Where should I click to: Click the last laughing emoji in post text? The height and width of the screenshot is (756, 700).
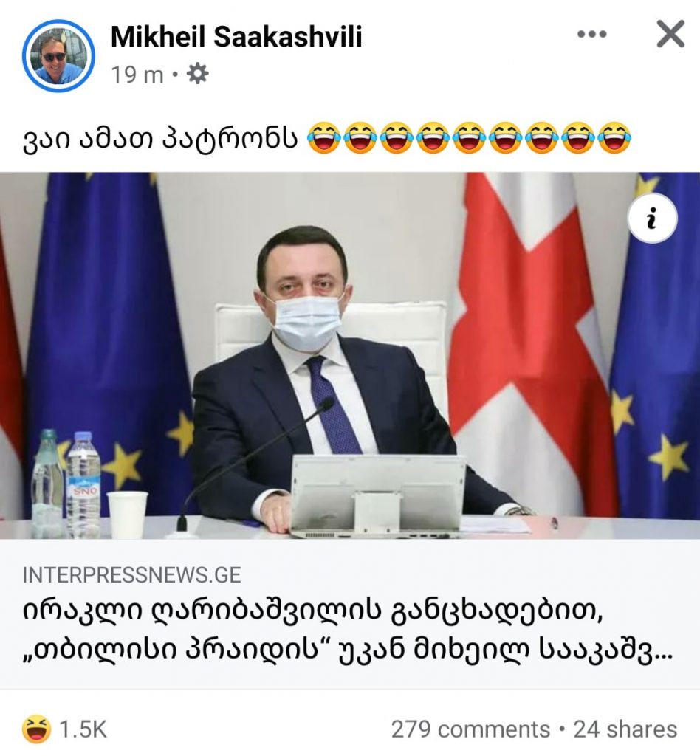coord(614,137)
